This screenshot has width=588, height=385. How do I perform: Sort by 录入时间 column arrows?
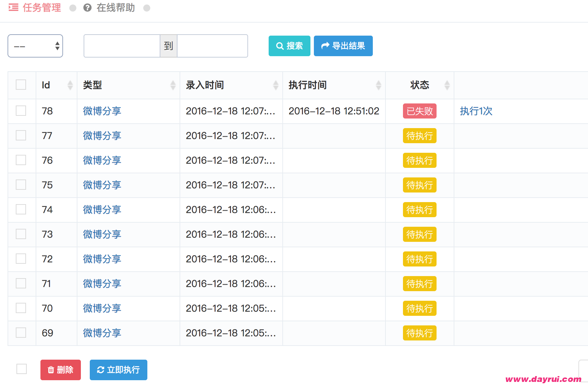click(276, 85)
